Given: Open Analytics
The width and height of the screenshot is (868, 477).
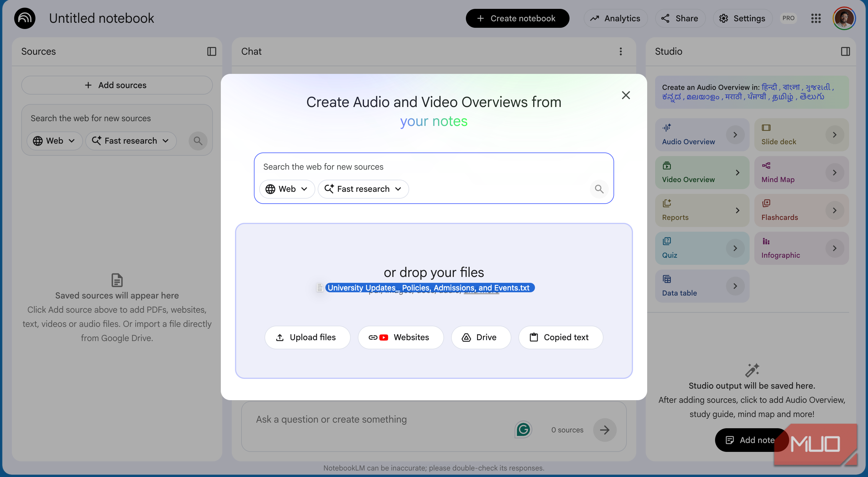Looking at the screenshot, I should 615,18.
